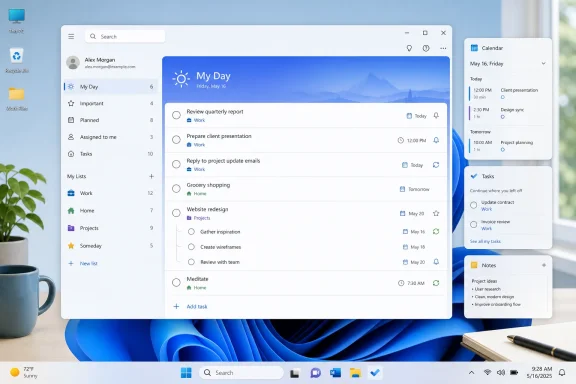
Task: Click the taskbar Search box
Action: click(241, 373)
